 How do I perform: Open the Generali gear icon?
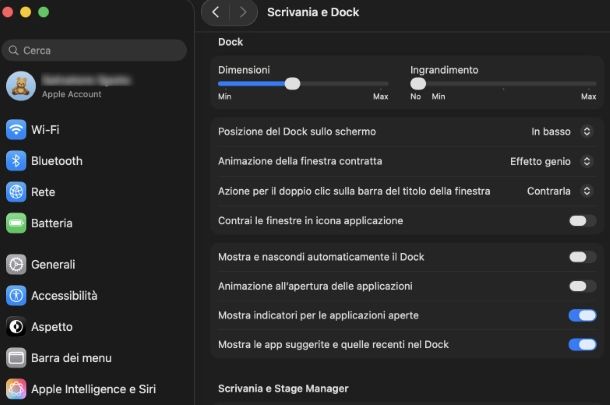(x=16, y=265)
